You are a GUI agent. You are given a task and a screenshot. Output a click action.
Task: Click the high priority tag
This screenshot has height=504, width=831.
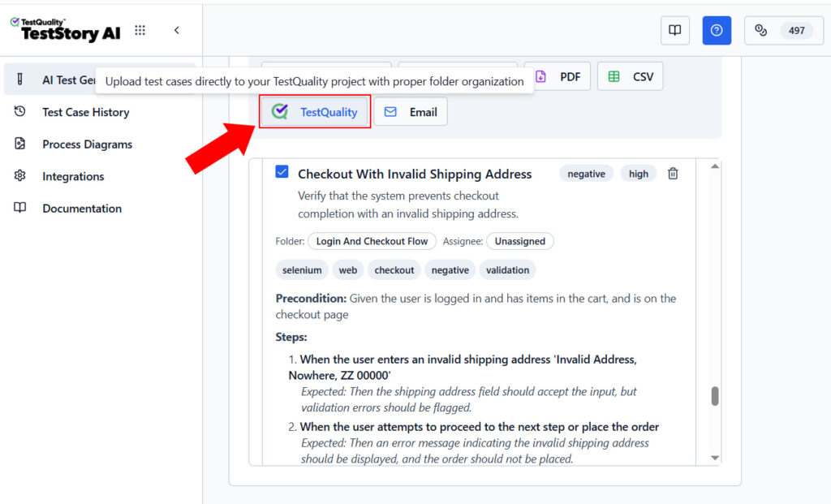pyautogui.click(x=639, y=174)
